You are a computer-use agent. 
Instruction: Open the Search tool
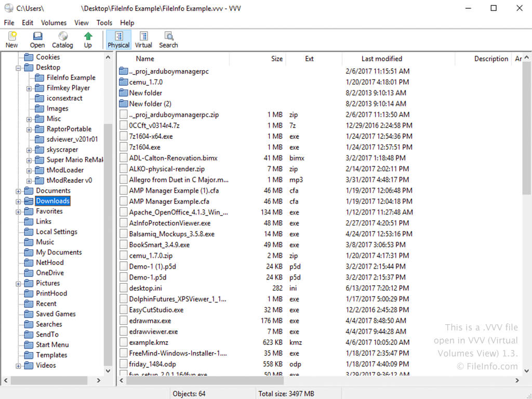(x=169, y=39)
